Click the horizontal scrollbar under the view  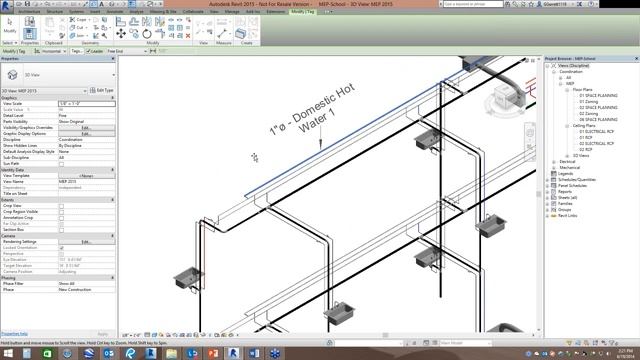[x=385, y=335]
